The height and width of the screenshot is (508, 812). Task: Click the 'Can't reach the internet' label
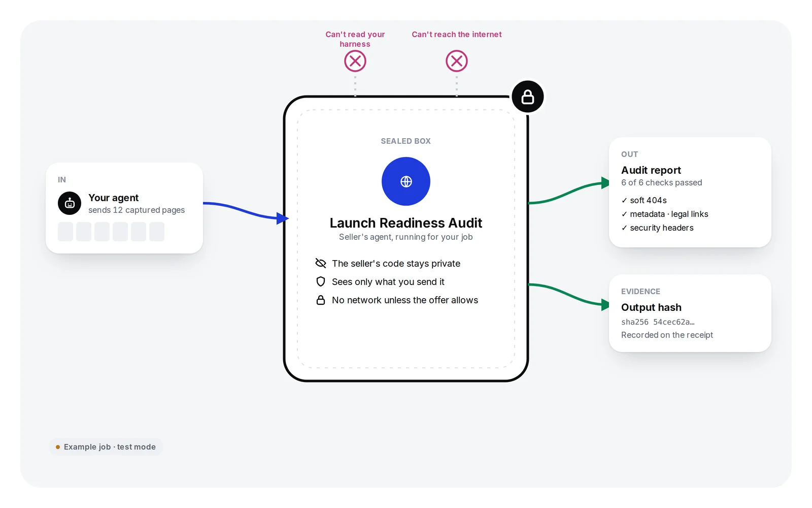[x=457, y=35]
